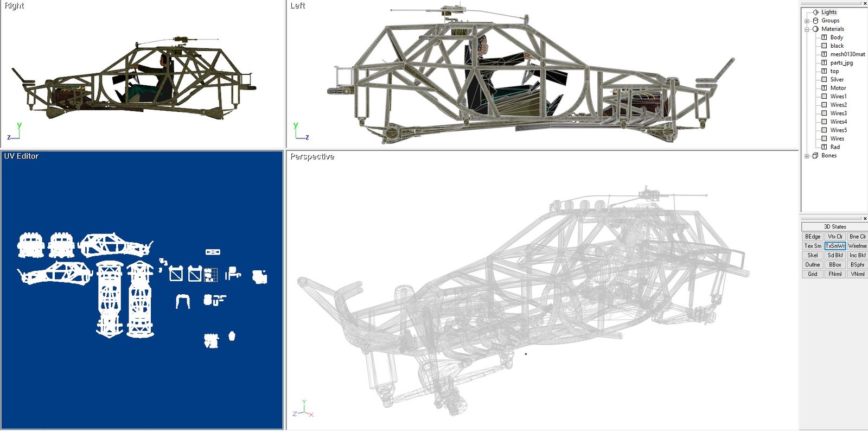This screenshot has width=868, height=431.
Task: Click the Body material texture icon
Action: 824,37
